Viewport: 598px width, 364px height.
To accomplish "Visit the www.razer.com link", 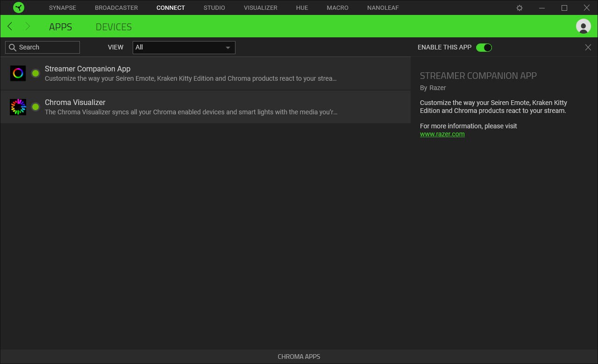I will 442,134.
